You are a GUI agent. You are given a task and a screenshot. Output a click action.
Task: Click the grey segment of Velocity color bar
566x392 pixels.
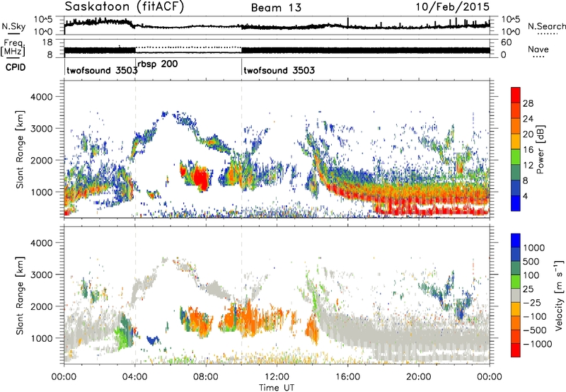516,295
